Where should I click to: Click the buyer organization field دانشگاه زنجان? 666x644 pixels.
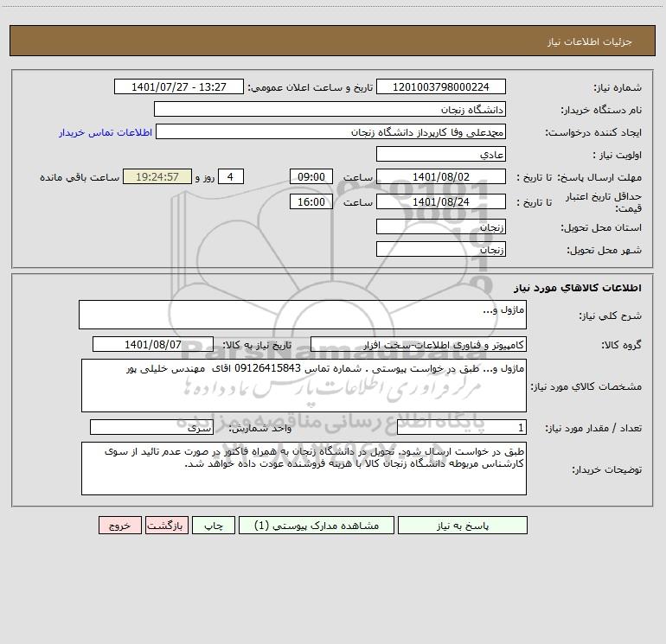pos(330,109)
